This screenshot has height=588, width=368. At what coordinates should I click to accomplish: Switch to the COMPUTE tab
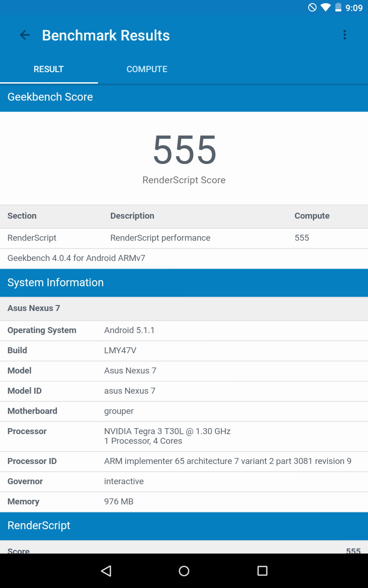coord(147,69)
